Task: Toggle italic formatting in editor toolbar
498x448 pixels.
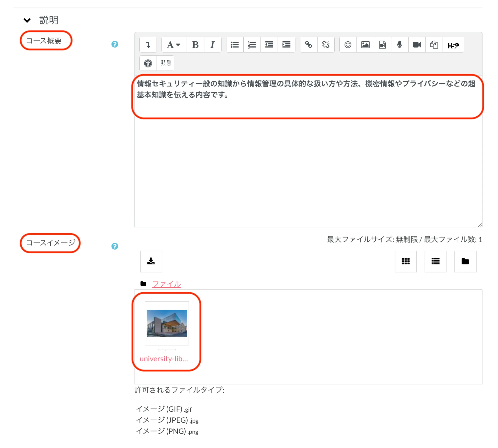Action: [212, 45]
